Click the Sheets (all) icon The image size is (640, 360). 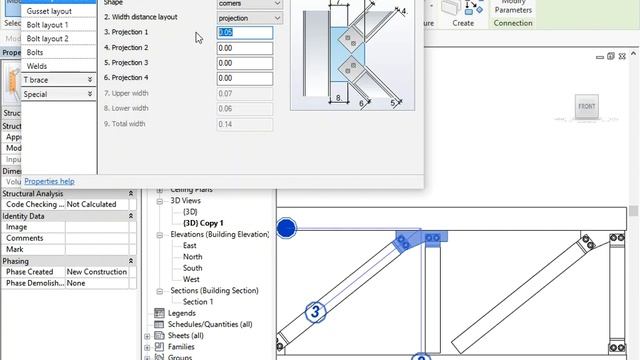[x=159, y=336]
